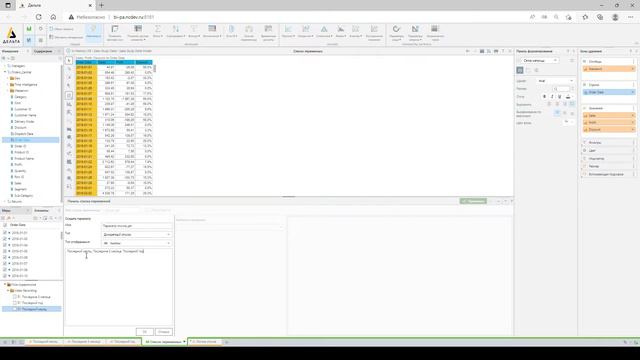
Task: Reload the page with the browser refresh icon
Action: (x=38, y=17)
